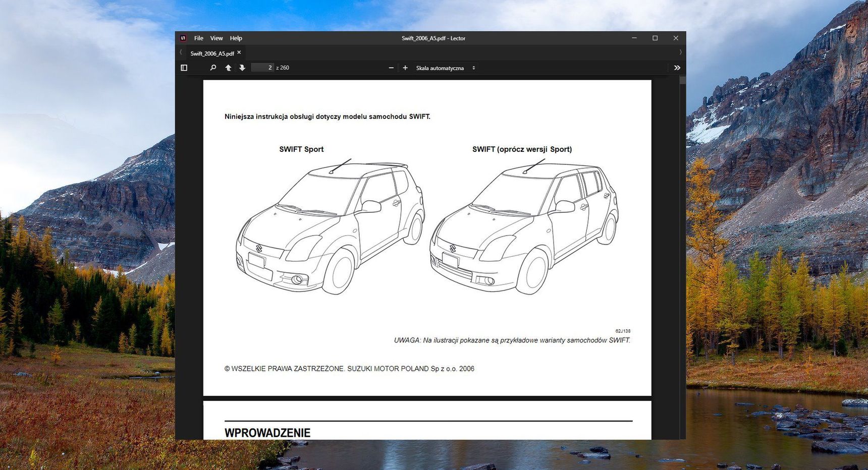This screenshot has width=868, height=470.
Task: Click the vertical scrollbar thumb
Action: pos(683,80)
